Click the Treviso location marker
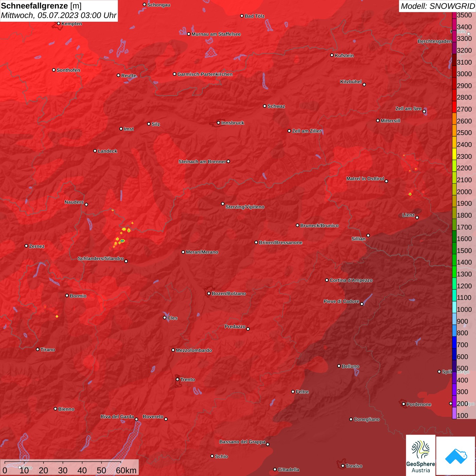Image resolution: width=476 pixels, height=476 pixels. pyautogui.click(x=343, y=466)
